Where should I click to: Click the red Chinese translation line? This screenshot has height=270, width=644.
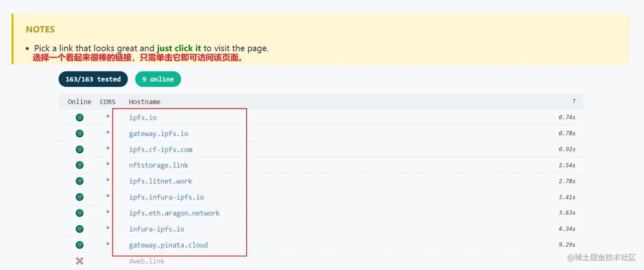pos(138,58)
